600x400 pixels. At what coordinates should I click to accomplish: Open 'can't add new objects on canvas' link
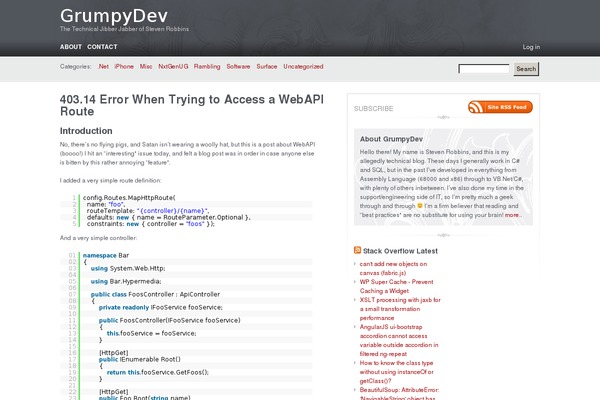(393, 268)
